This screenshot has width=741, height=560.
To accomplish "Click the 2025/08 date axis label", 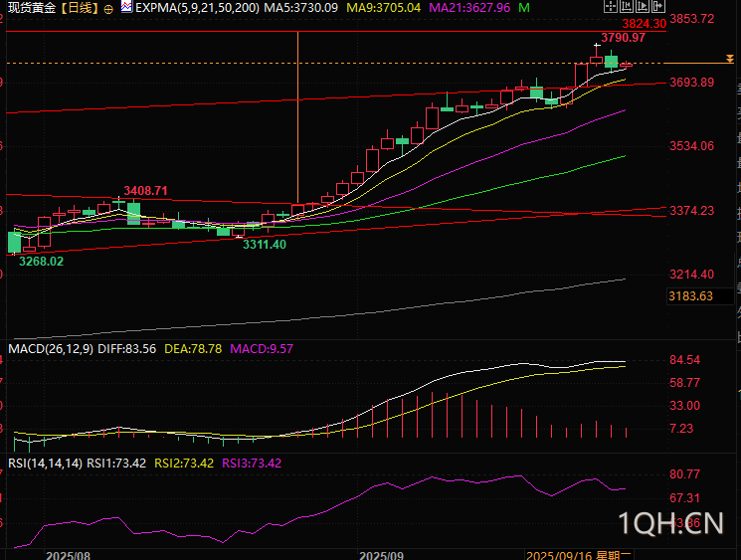I will 68,553.
